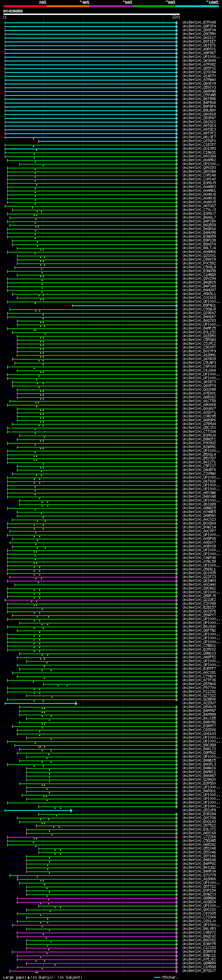
Task: Click the short cyan bar for UniRef100_Q53JP8
Action: coord(38,810)
